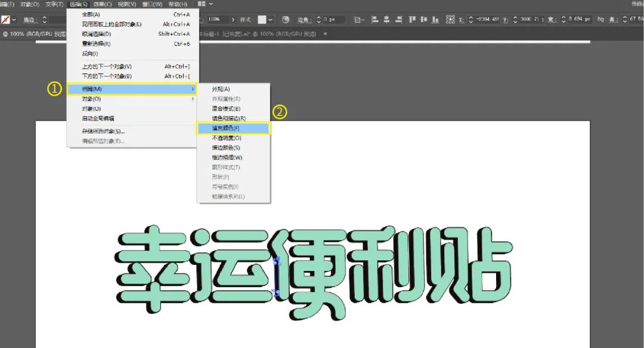Switch to the [已恢复].ai document tab
The width and height of the screenshot is (644, 348).
coord(258,34)
